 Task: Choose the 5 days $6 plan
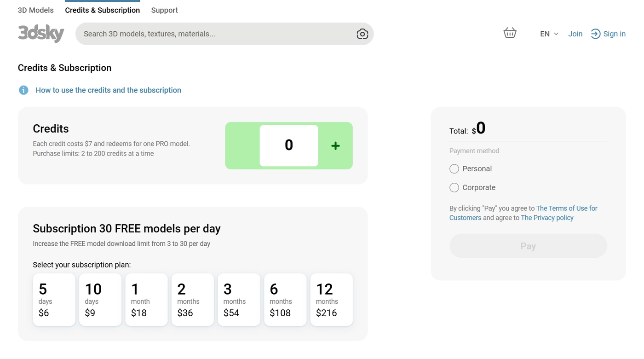(54, 300)
